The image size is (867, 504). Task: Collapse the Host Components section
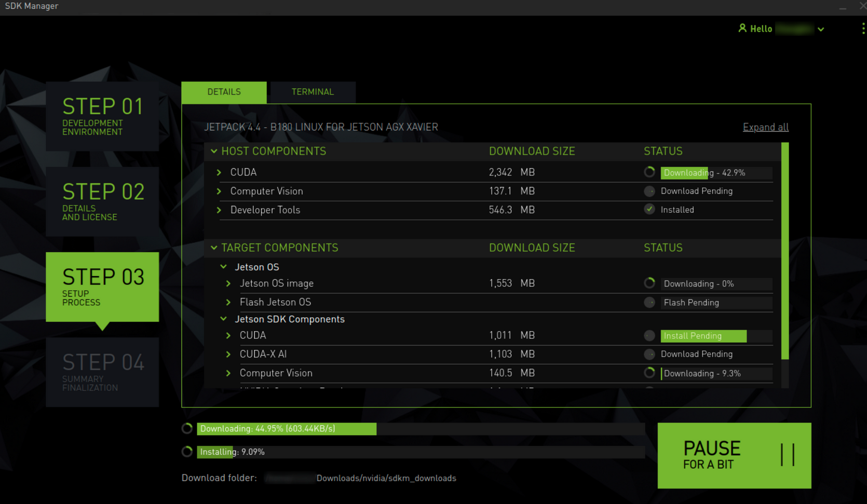click(214, 151)
